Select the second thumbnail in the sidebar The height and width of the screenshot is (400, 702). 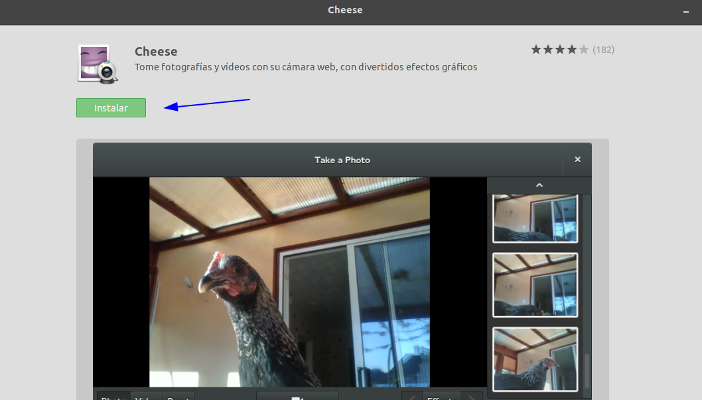tap(535, 285)
